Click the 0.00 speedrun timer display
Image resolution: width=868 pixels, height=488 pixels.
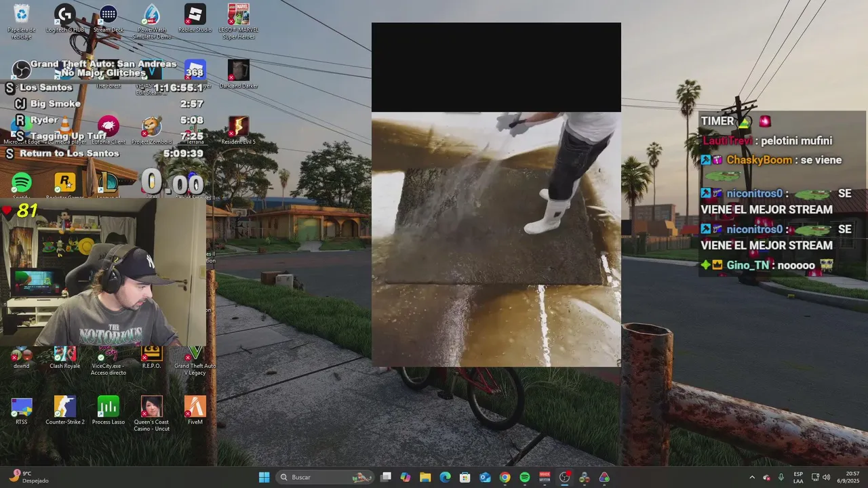(x=172, y=182)
